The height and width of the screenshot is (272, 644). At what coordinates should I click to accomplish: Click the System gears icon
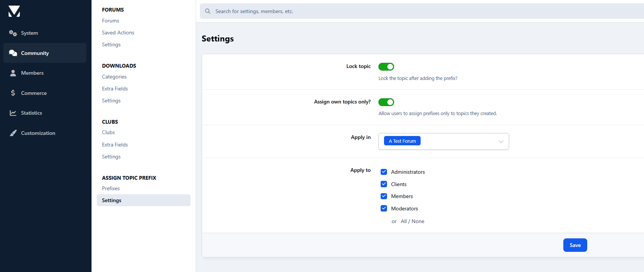pos(13,33)
